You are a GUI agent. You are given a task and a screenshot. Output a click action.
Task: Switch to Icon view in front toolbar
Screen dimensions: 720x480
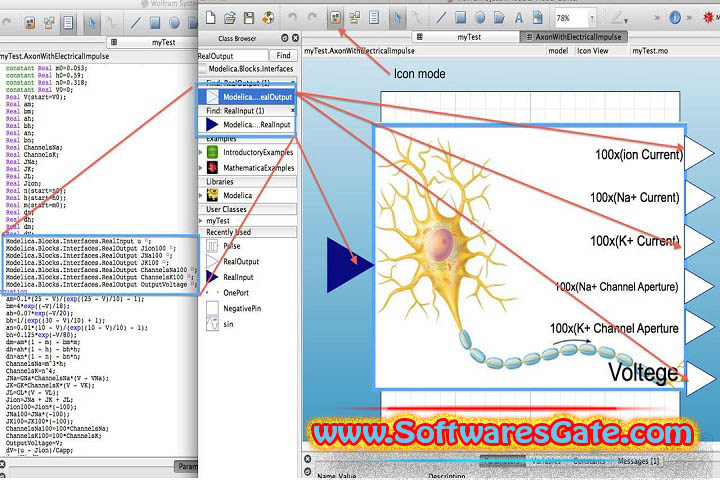pyautogui.click(x=336, y=18)
